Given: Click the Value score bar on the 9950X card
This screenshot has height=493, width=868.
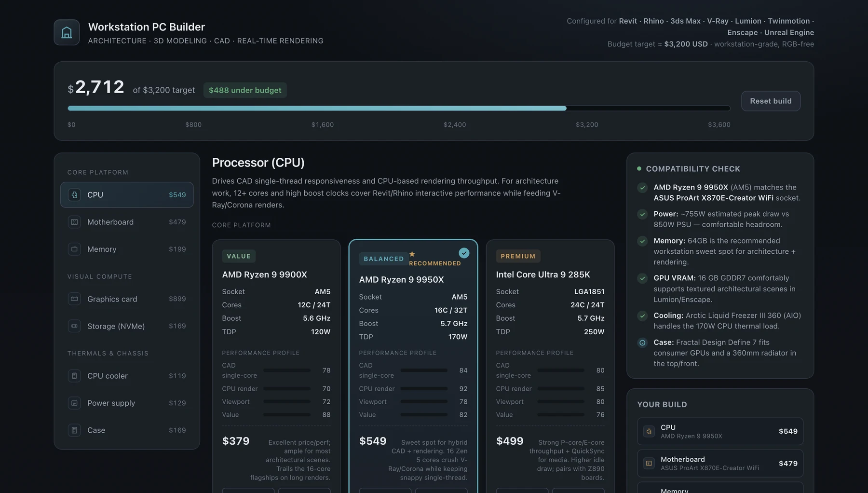Looking at the screenshot, I should click(x=424, y=415).
